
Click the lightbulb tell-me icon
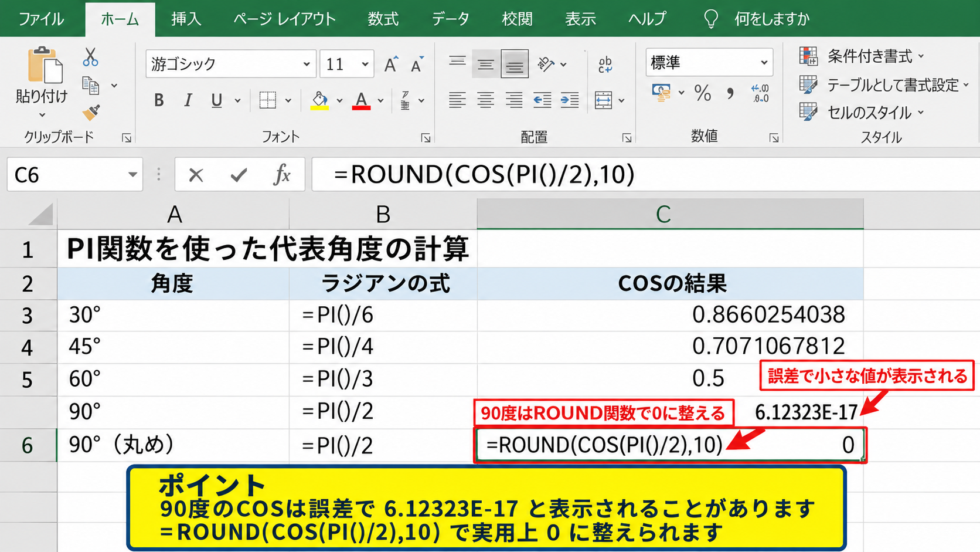(x=710, y=19)
